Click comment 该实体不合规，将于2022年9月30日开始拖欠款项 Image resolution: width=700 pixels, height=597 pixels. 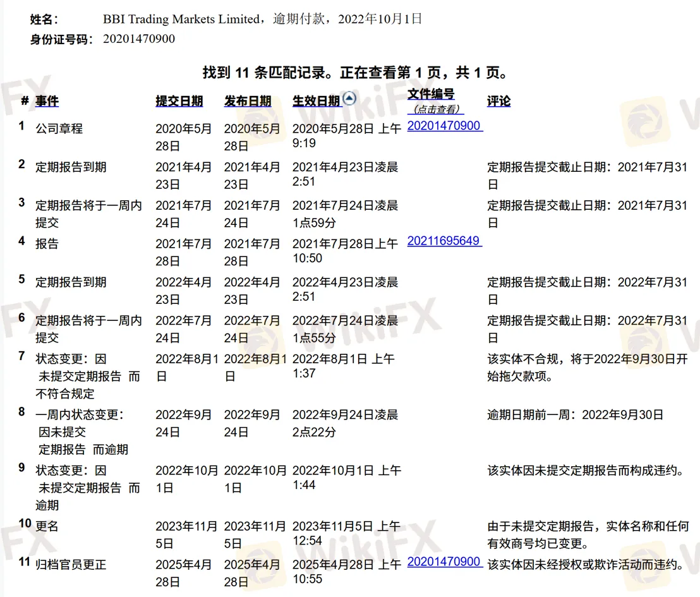588,368
